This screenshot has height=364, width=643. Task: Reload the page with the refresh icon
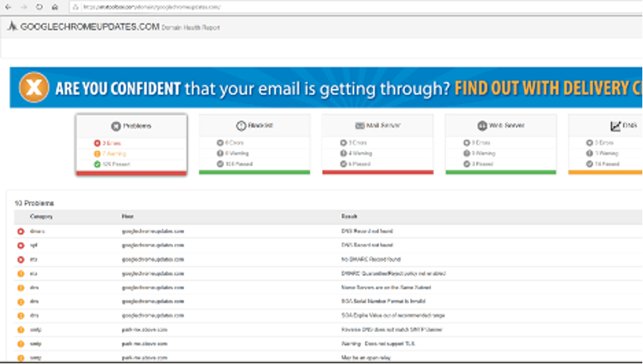pos(39,7)
